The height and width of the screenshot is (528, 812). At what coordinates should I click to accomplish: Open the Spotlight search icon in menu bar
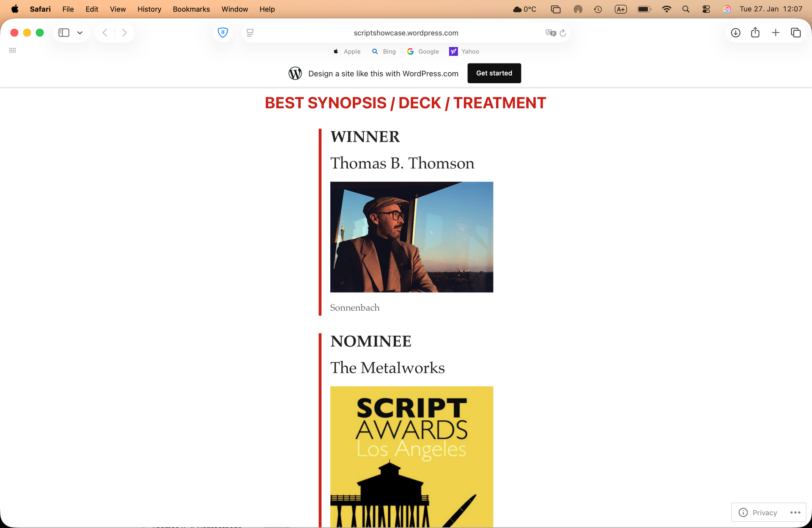coord(686,9)
